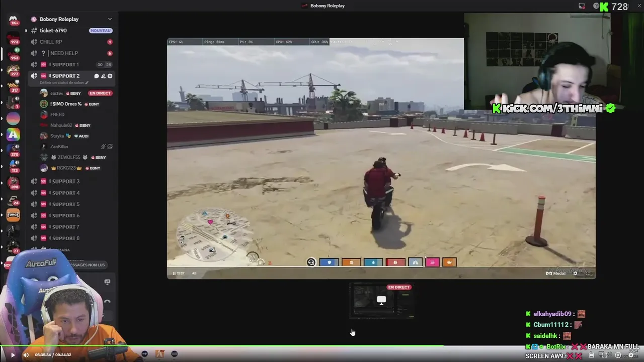Viewport: 644px width, 362px height.
Task: Open the orange app icon in the taskbar
Action: point(160,354)
